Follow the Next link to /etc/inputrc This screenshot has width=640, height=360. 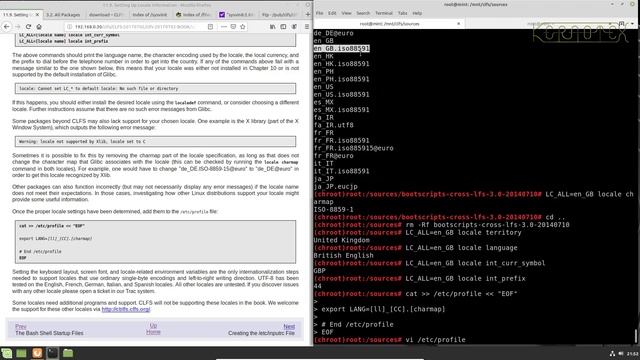coord(289,327)
